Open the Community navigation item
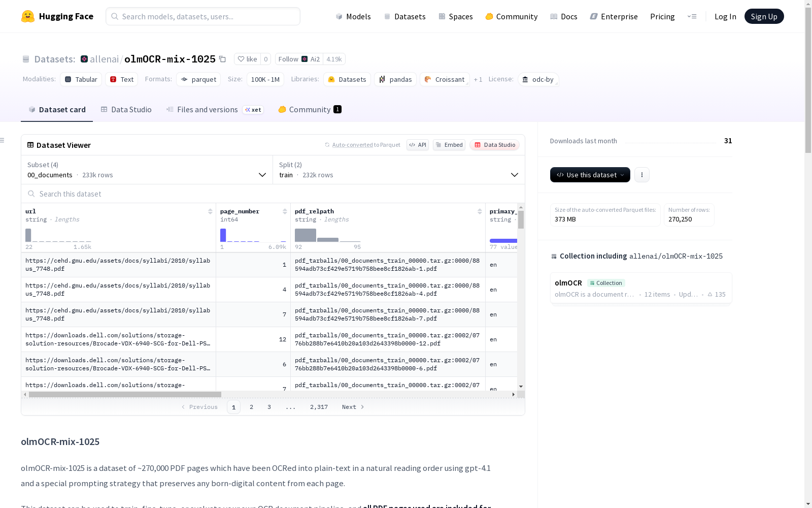The width and height of the screenshot is (812, 508). pyautogui.click(x=512, y=16)
